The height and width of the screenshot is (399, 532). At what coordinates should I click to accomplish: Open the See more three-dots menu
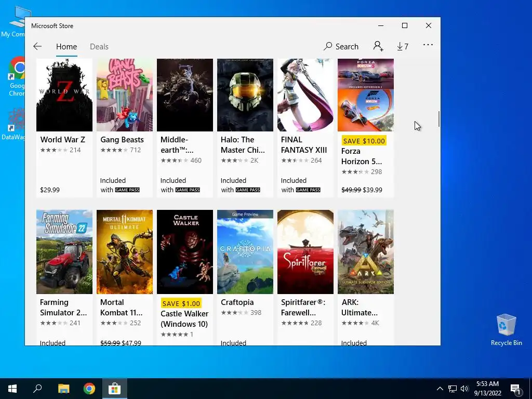pyautogui.click(x=428, y=45)
